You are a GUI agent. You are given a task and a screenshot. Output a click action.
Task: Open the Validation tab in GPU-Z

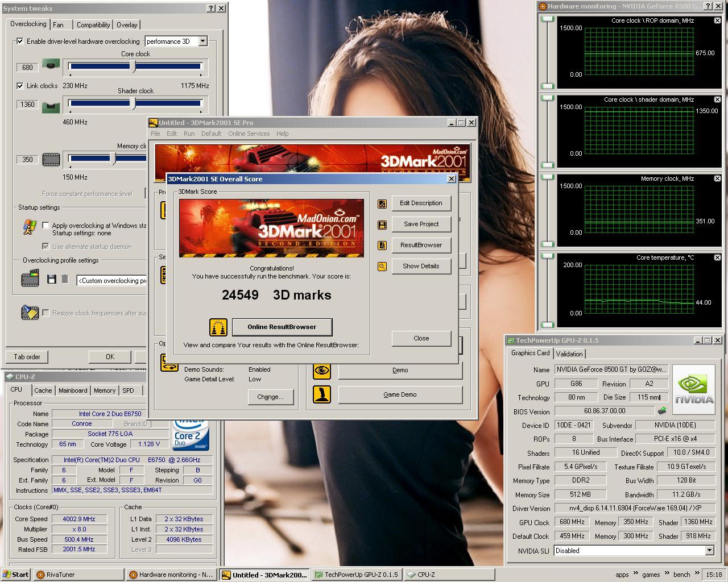pyautogui.click(x=569, y=354)
